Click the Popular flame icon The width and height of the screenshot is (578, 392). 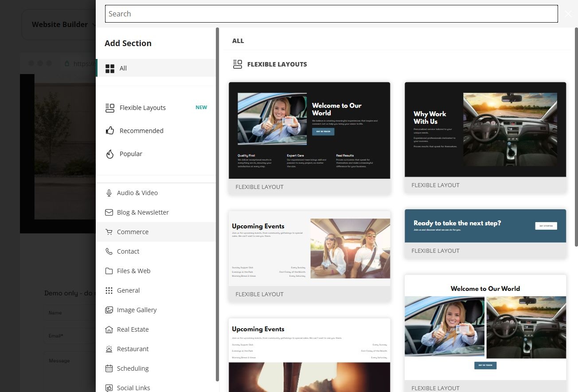pyautogui.click(x=109, y=154)
